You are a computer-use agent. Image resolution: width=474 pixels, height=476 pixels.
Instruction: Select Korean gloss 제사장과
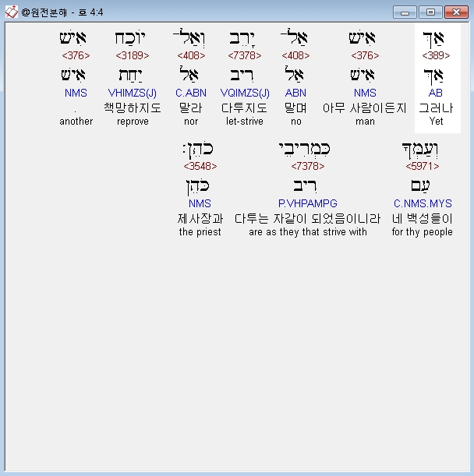(x=200, y=219)
